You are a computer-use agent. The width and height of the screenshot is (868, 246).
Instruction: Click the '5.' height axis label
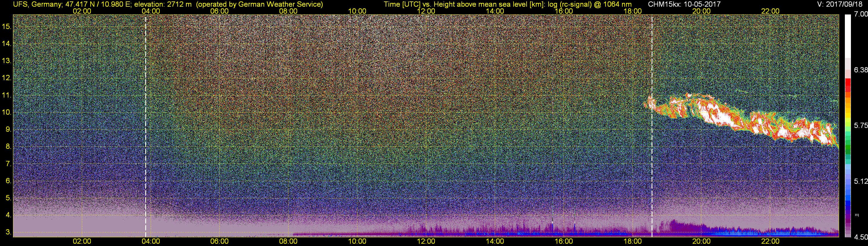point(8,198)
